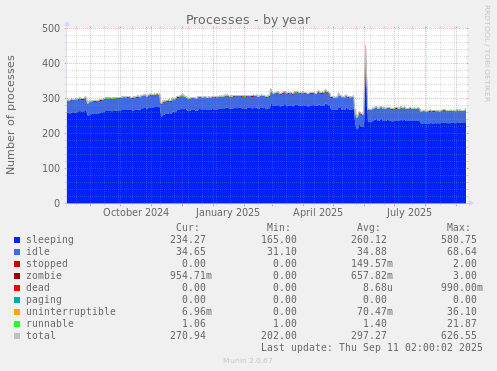497x371 pixels.
Task: Click the 'zombie' legend label
Action: pyautogui.click(x=44, y=276)
